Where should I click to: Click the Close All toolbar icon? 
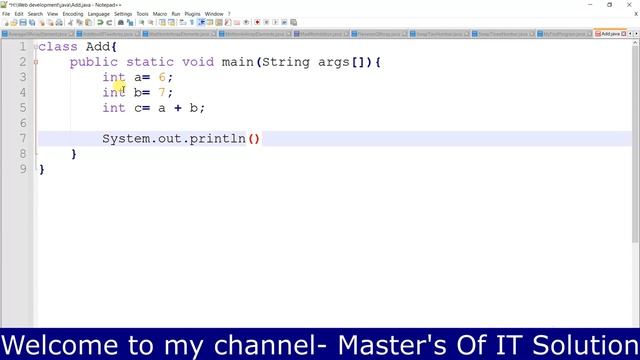[51, 22]
